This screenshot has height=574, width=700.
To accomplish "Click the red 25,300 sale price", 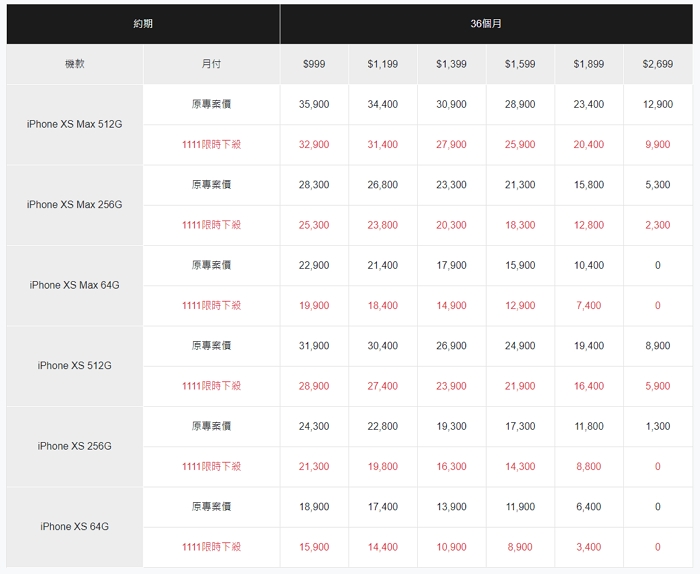I will (x=314, y=225).
